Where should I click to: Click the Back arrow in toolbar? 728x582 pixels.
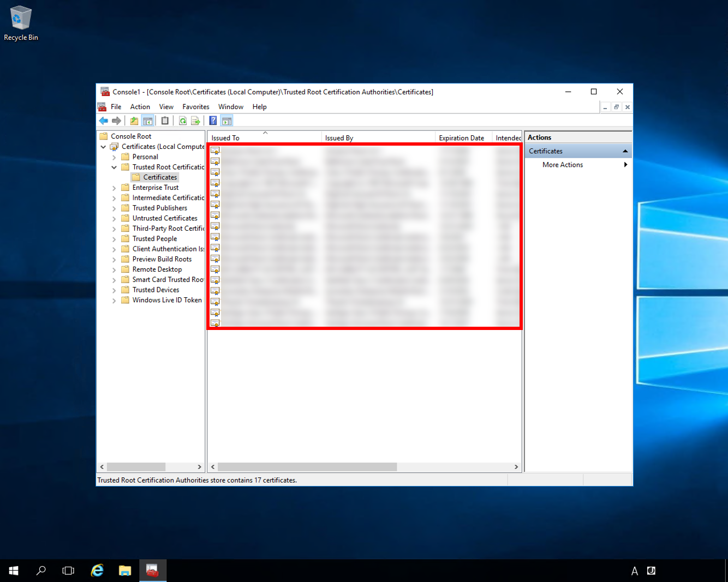[x=104, y=121]
